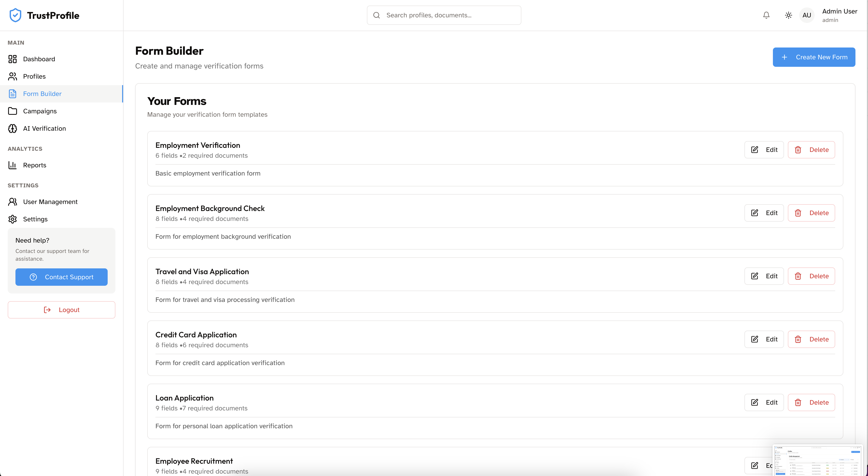The image size is (868, 476).
Task: Navigate to AI Verification
Action: pyautogui.click(x=61, y=129)
